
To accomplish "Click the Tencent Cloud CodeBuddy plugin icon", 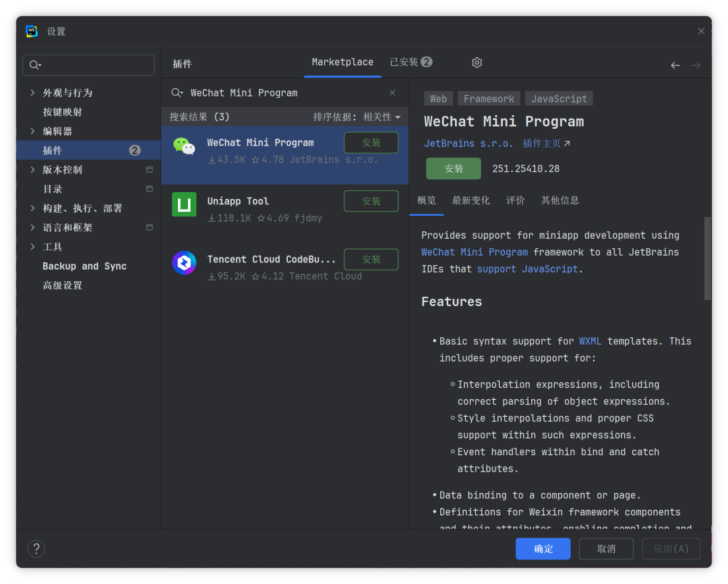I will pos(184,262).
